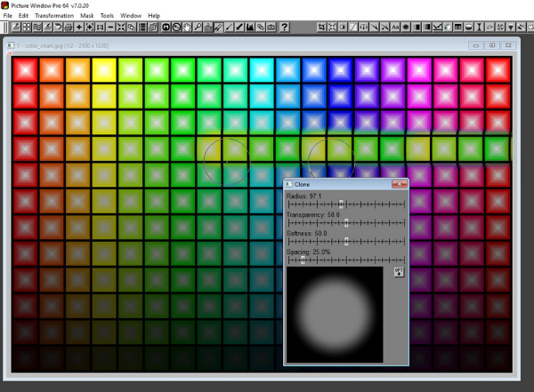Open the OPT options dropdown in Clone dialog

pyautogui.click(x=399, y=271)
